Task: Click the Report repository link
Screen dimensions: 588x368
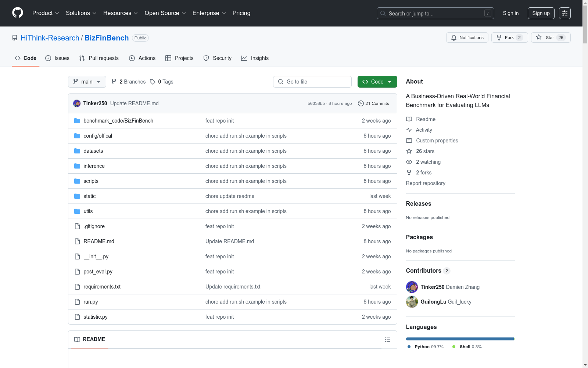Action: (x=426, y=183)
